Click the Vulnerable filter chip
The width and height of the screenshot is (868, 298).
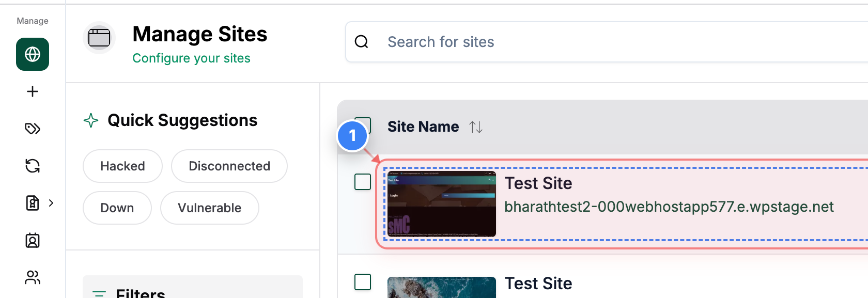[x=209, y=208]
